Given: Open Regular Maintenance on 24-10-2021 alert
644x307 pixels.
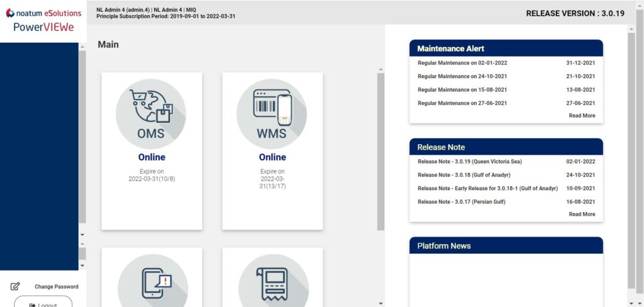Looking at the screenshot, I should tap(462, 76).
